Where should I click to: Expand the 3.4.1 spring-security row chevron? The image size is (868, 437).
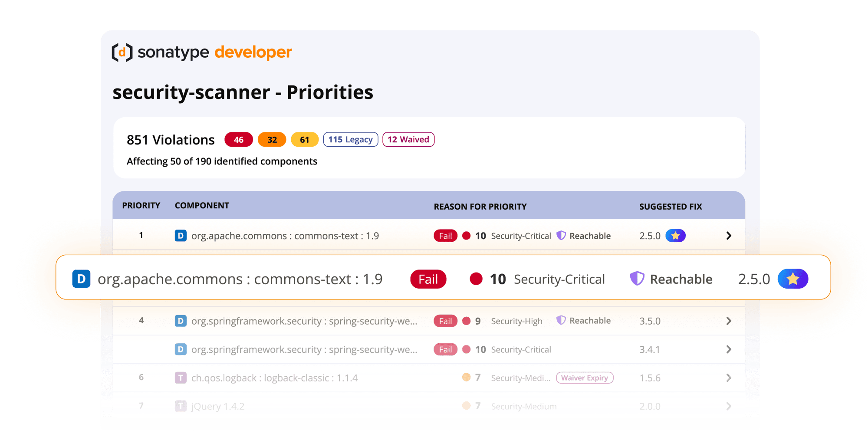click(x=729, y=349)
